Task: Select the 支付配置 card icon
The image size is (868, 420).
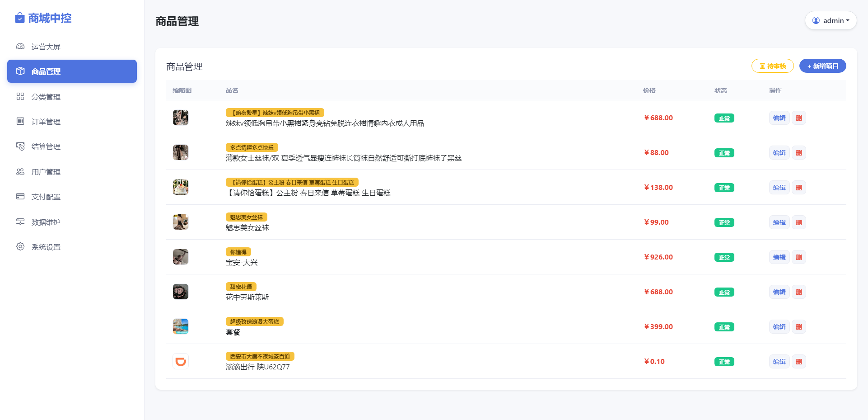Action: click(20, 196)
